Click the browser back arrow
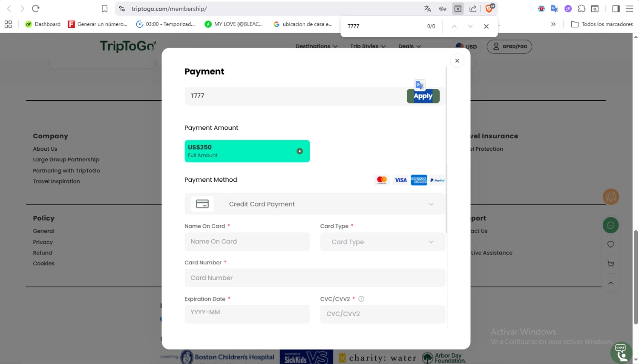This screenshot has height=364, width=639. tap(9, 9)
